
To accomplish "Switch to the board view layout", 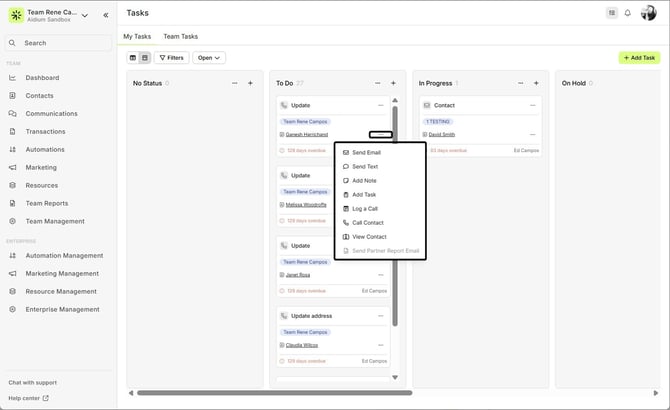I will point(145,58).
